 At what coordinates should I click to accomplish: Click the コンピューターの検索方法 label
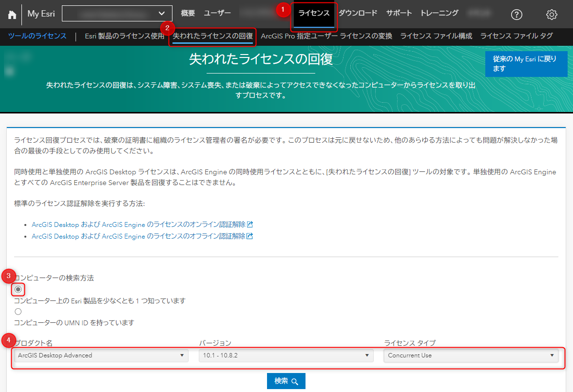tap(54, 278)
